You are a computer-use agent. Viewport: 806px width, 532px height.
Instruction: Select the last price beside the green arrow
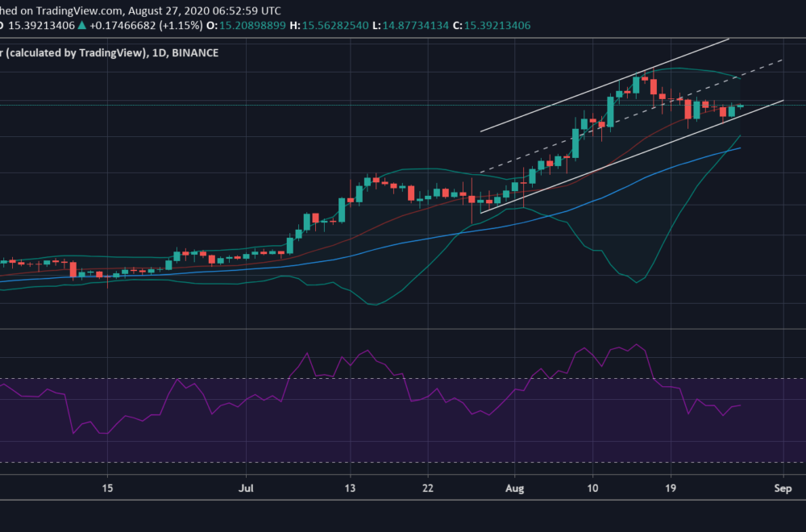click(42, 25)
